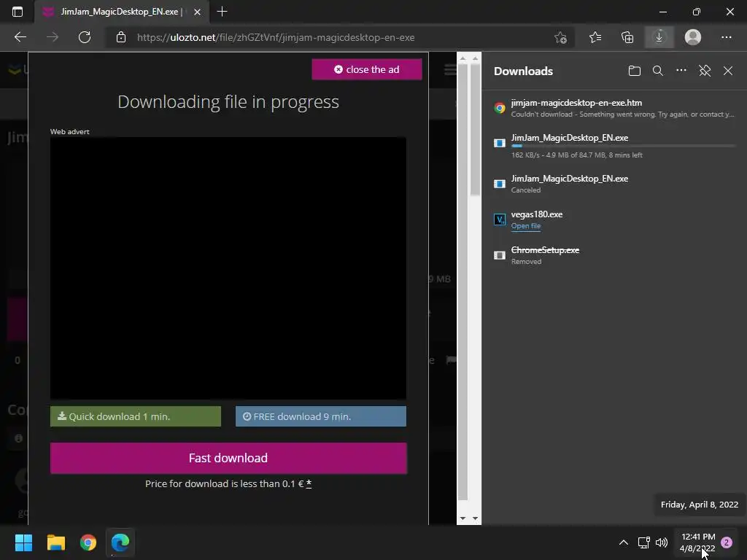Open more options in Downloads panel
This screenshot has height=560, width=747.
click(x=681, y=71)
